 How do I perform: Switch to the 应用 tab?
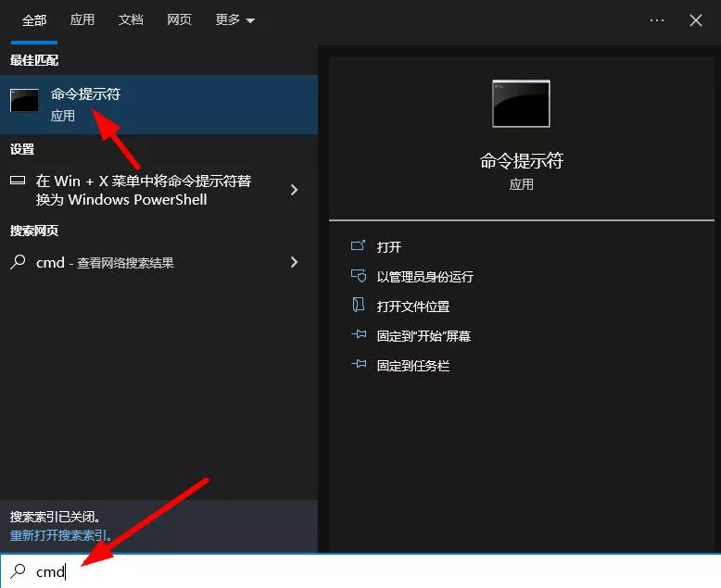[82, 19]
